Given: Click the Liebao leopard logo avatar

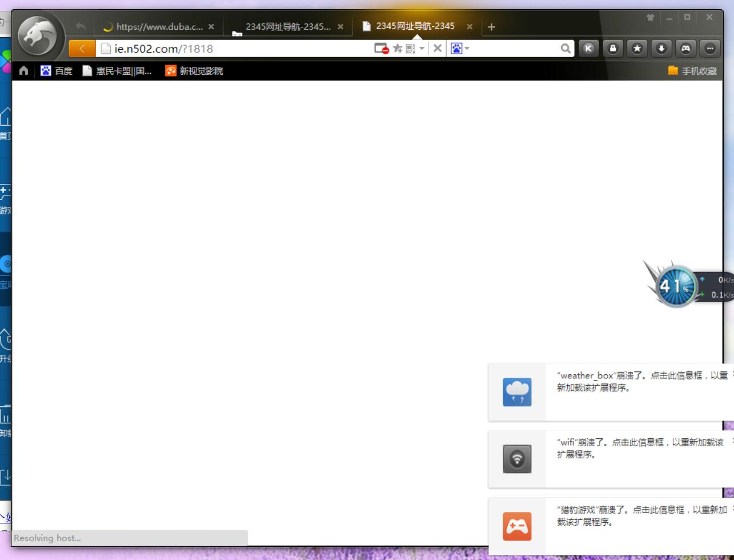Looking at the screenshot, I should pos(38,35).
